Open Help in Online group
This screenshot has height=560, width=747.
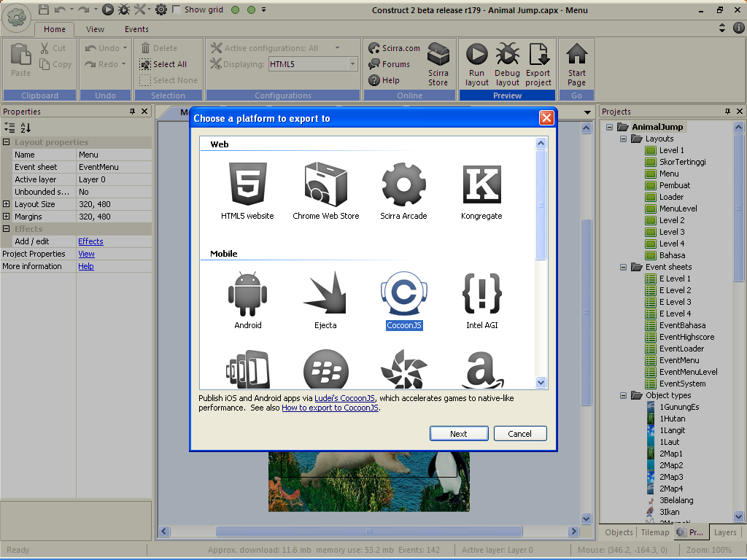[384, 80]
